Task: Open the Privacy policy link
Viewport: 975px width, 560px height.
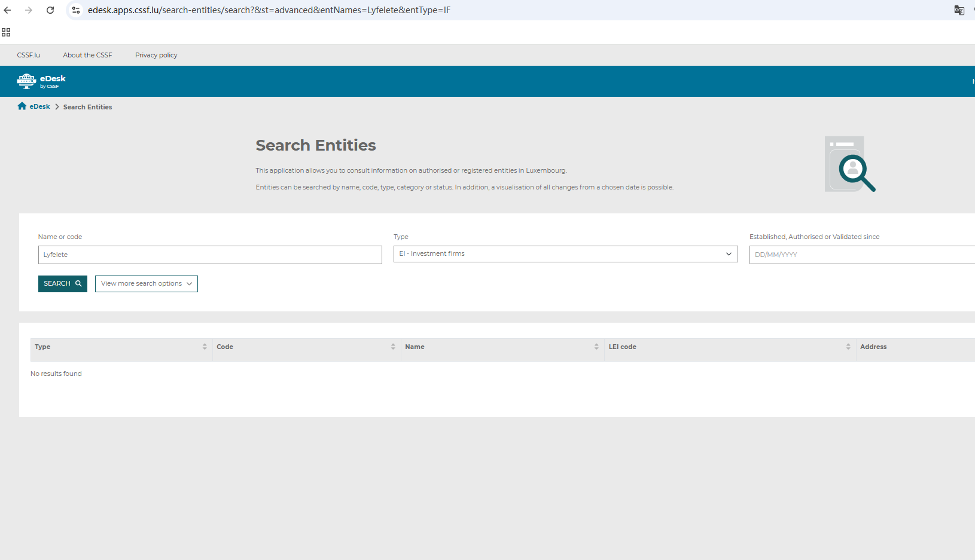Action: pyautogui.click(x=156, y=55)
